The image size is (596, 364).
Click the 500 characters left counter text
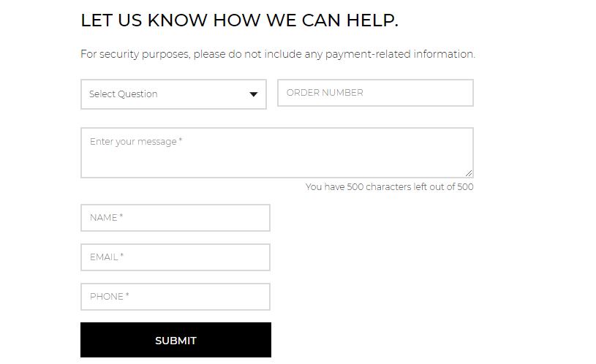[x=389, y=187]
